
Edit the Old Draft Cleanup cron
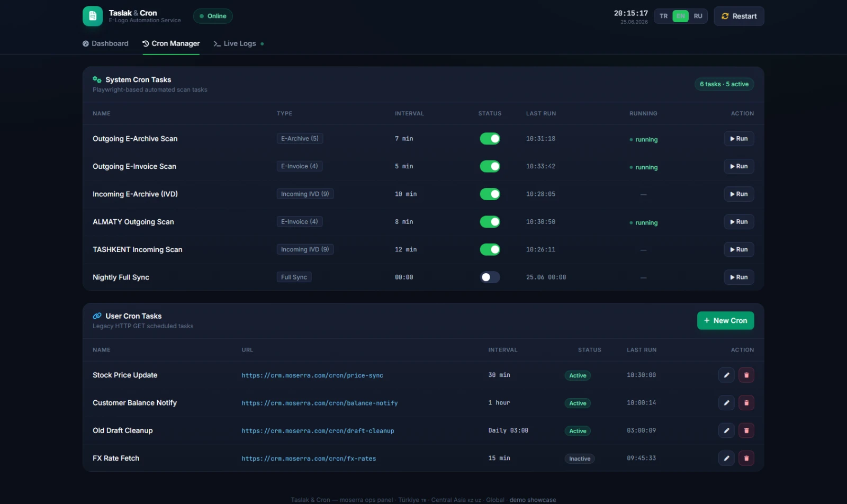[x=726, y=430]
